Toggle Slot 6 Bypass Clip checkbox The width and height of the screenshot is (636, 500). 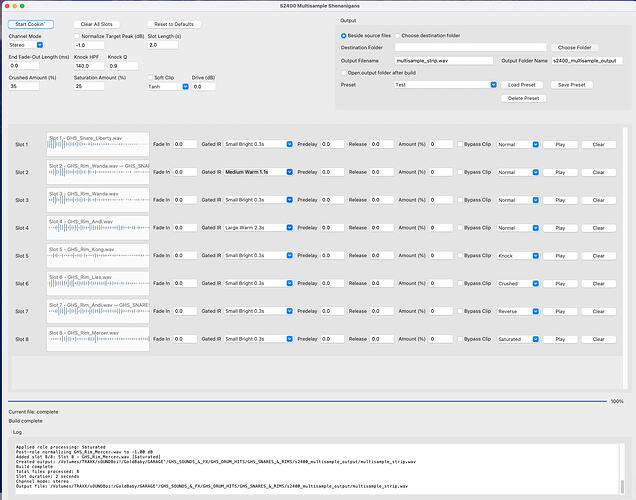click(460, 283)
